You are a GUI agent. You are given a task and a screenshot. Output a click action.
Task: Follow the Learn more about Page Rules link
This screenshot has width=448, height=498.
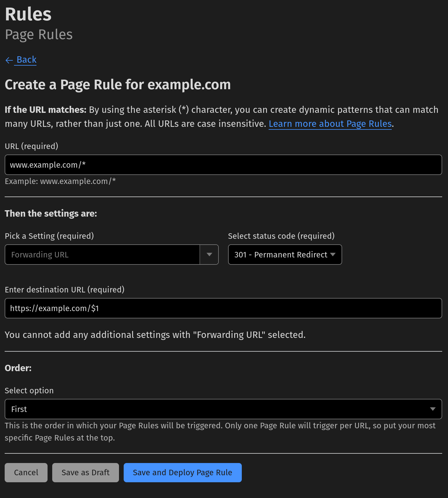click(x=330, y=124)
